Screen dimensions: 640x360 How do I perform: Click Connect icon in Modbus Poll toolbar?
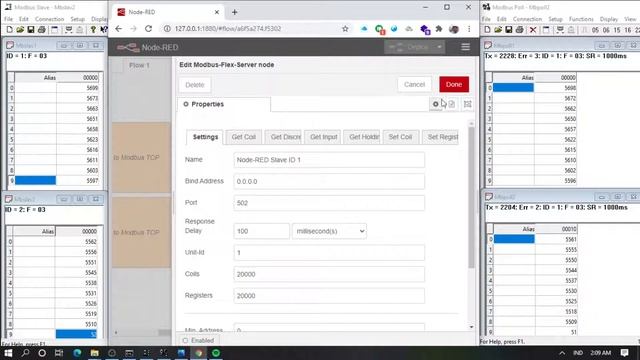560,29
